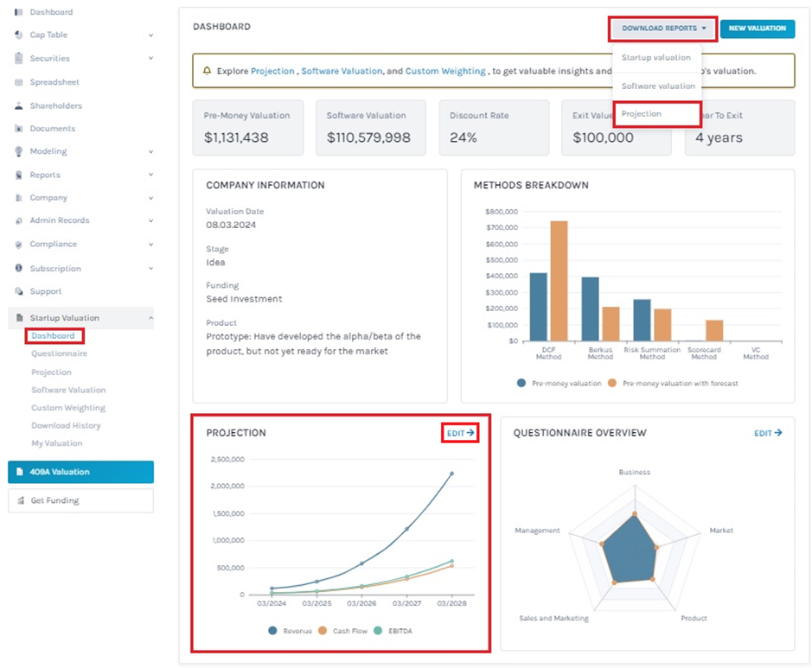
Task: Click the Startup Valuation document icon
Action: [x=20, y=318]
